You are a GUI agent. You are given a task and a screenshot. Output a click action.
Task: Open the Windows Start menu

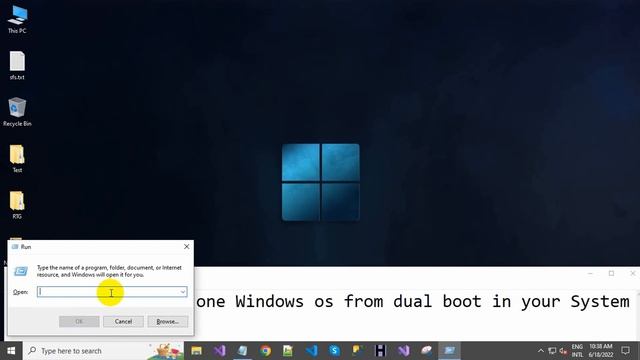[x=11, y=351]
